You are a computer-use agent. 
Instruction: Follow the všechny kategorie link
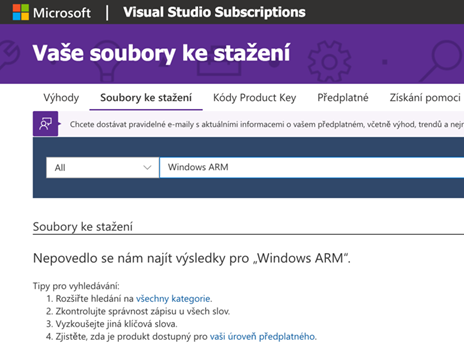[x=173, y=298]
